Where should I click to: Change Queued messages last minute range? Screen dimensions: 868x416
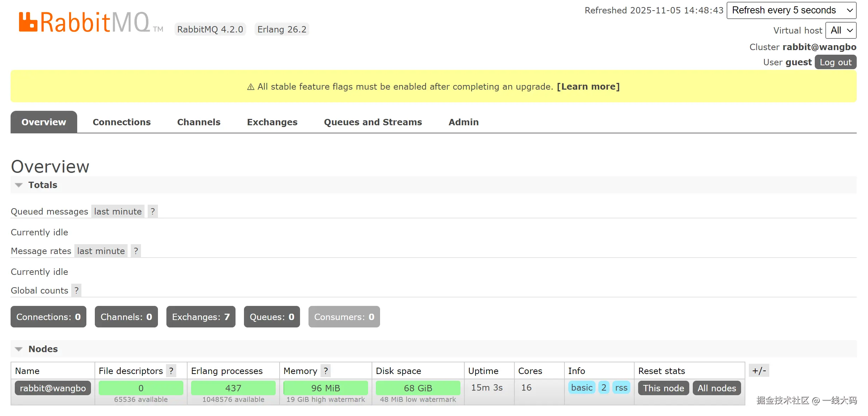pos(118,211)
